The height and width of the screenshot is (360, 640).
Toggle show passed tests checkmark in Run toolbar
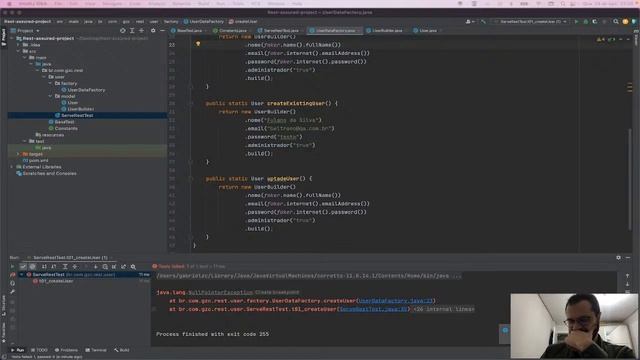23,267
